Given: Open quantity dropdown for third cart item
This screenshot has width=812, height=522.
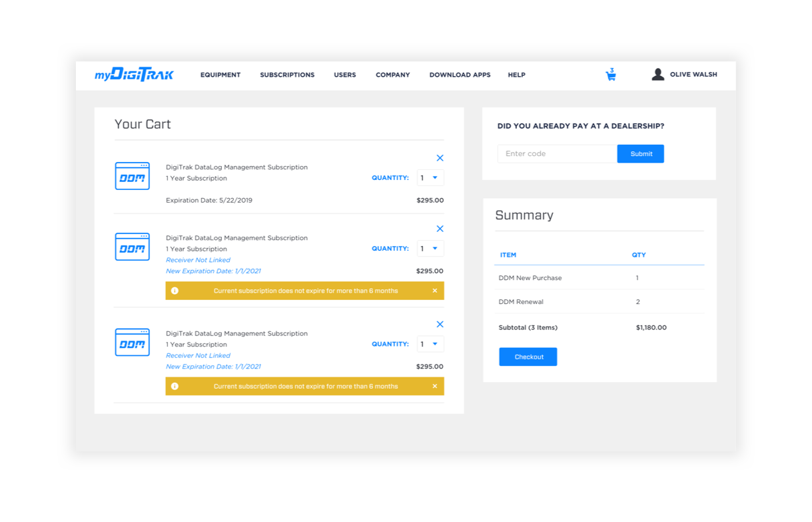Looking at the screenshot, I should pyautogui.click(x=430, y=344).
